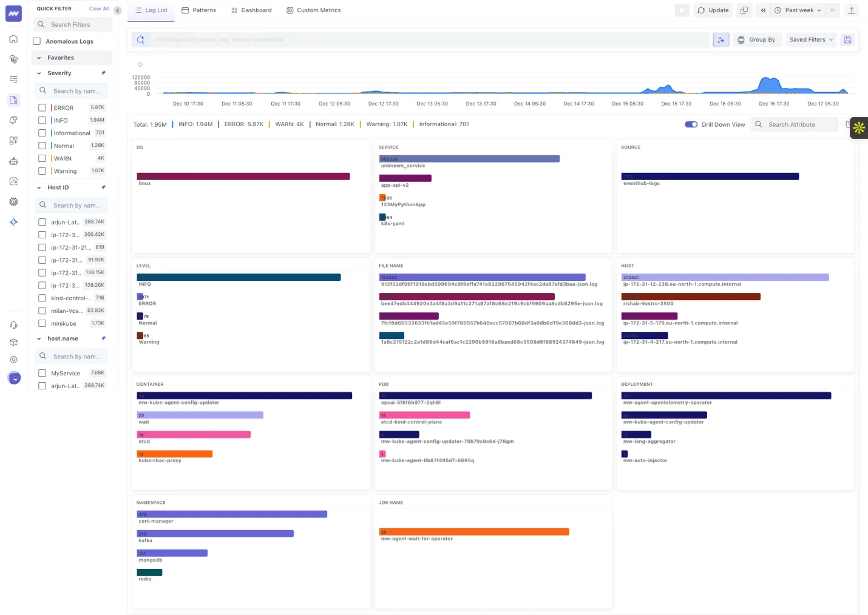Click the play live-tail button
The height and width of the screenshot is (615, 868).
pyautogui.click(x=682, y=10)
